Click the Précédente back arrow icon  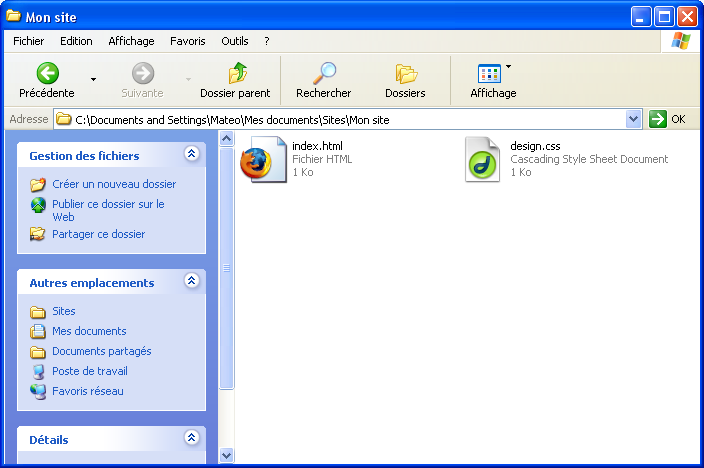point(47,73)
